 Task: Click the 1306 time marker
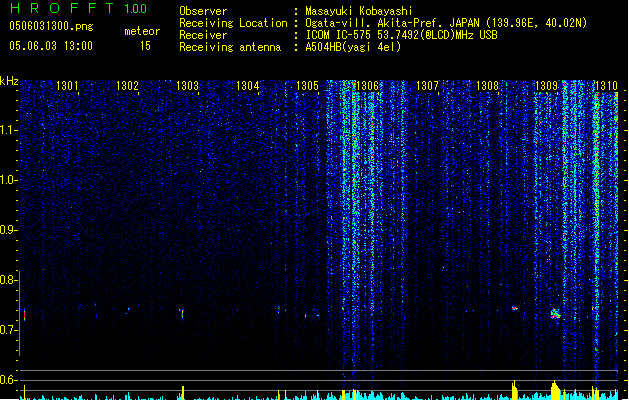coord(367,86)
